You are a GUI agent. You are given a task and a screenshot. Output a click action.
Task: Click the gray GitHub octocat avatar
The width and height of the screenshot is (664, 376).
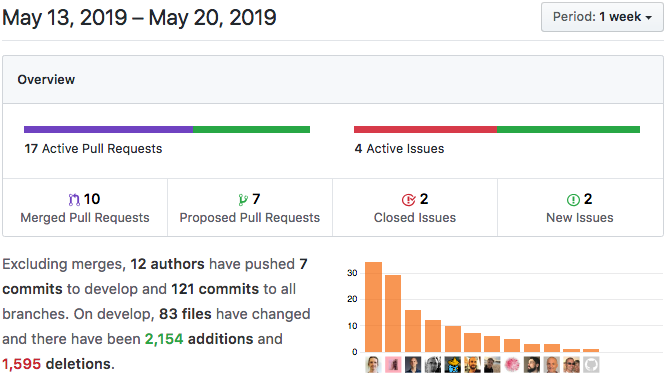click(591, 365)
